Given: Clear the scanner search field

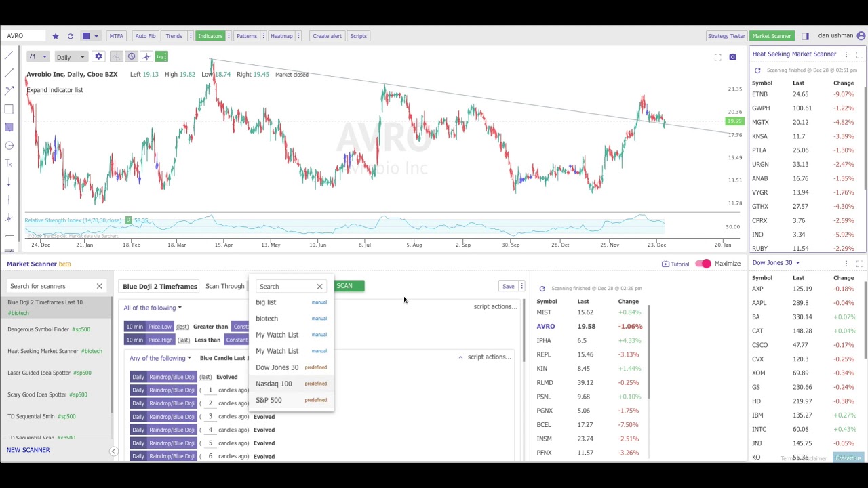Looking at the screenshot, I should (99, 286).
